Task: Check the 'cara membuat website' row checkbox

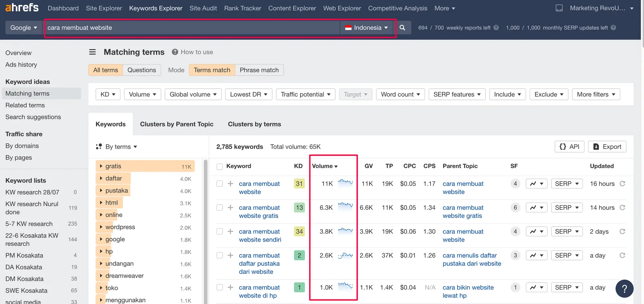Action: tap(219, 184)
